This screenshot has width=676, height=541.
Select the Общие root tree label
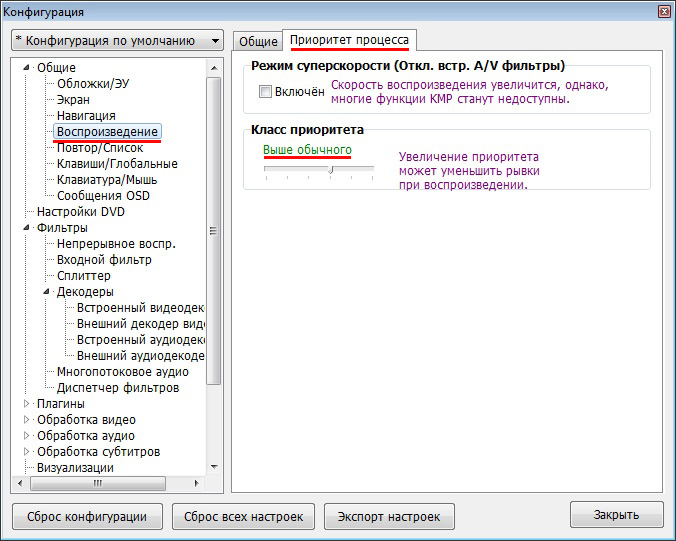point(56,67)
